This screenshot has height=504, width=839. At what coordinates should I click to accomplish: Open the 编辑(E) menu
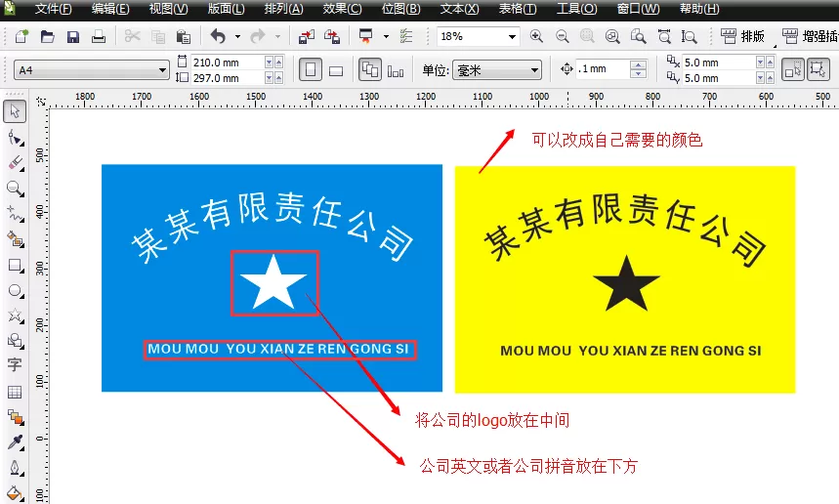[x=110, y=9]
